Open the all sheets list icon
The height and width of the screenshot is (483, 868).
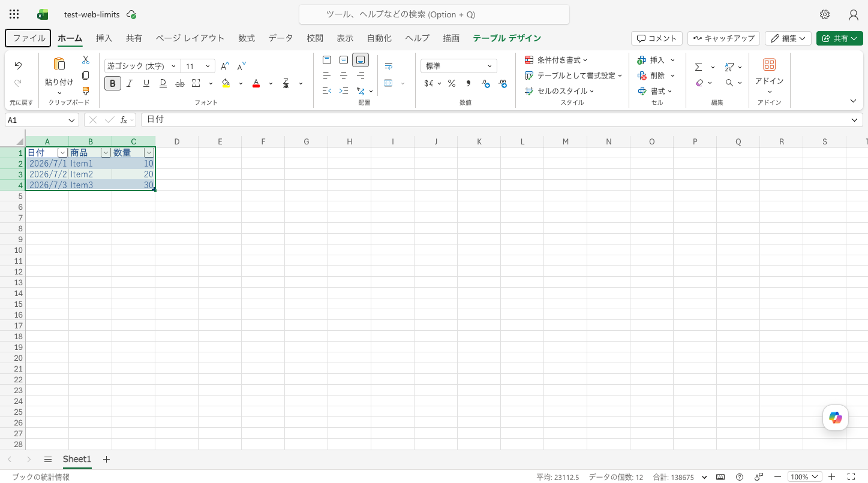[x=48, y=459]
